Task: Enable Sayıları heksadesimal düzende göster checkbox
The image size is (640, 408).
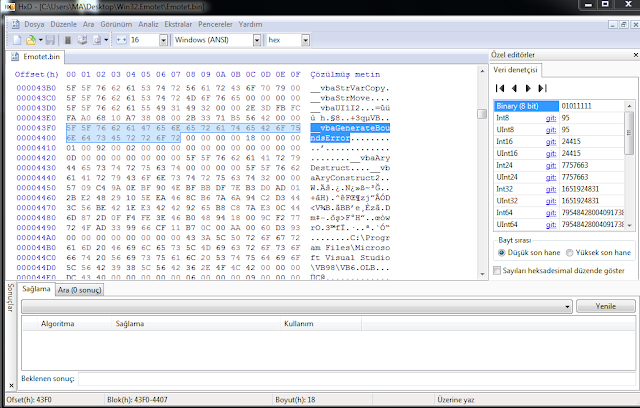Action: [497, 271]
